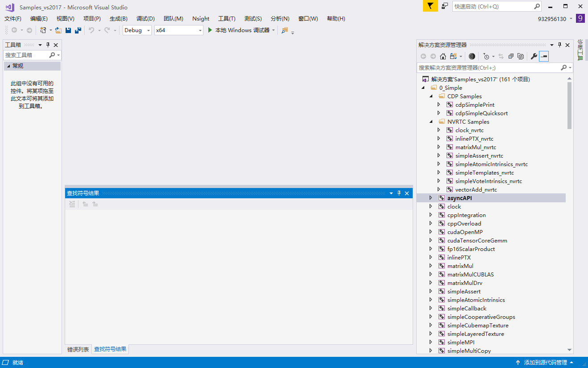Start debugging with 本地 Windows 调试器

click(x=239, y=30)
